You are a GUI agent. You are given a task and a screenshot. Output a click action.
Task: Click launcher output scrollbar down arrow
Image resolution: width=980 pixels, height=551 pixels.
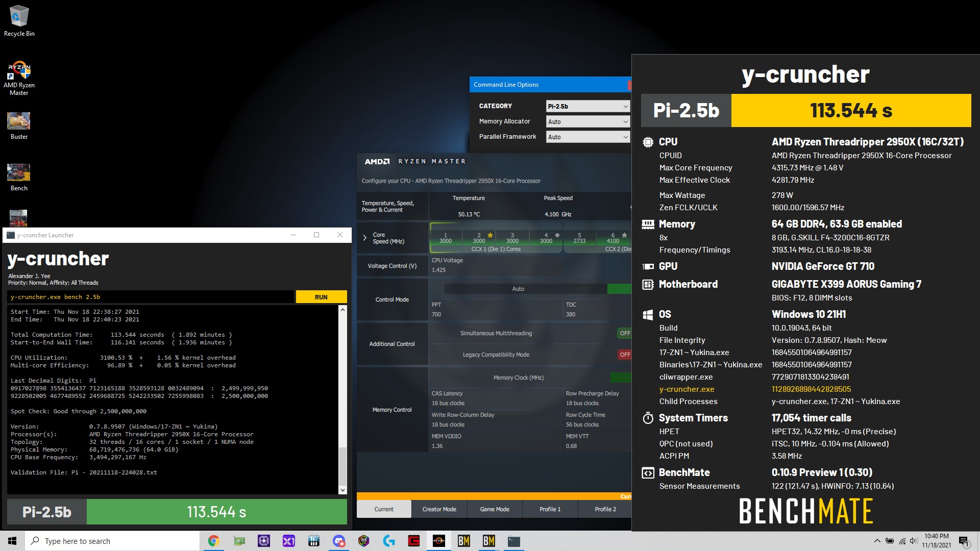342,490
